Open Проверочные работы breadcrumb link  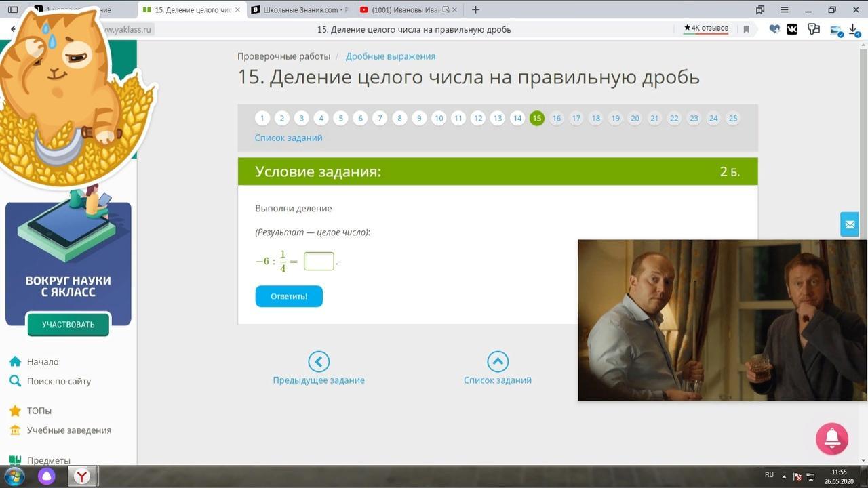(x=284, y=56)
